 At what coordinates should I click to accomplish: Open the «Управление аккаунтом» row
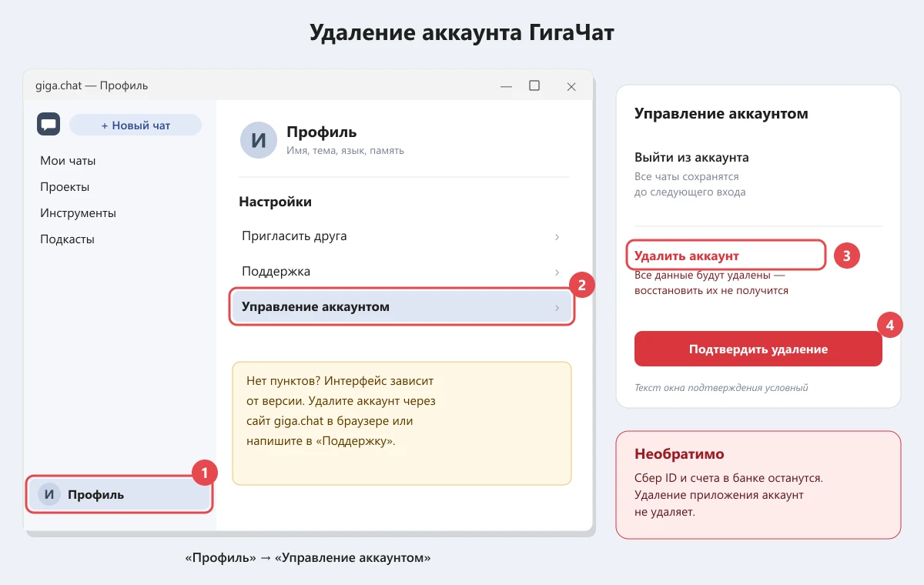click(x=402, y=307)
